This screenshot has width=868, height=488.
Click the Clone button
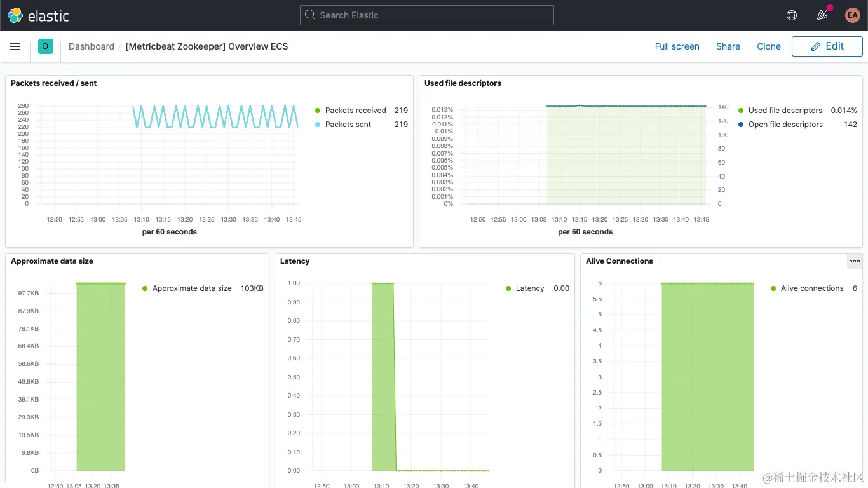pos(768,46)
